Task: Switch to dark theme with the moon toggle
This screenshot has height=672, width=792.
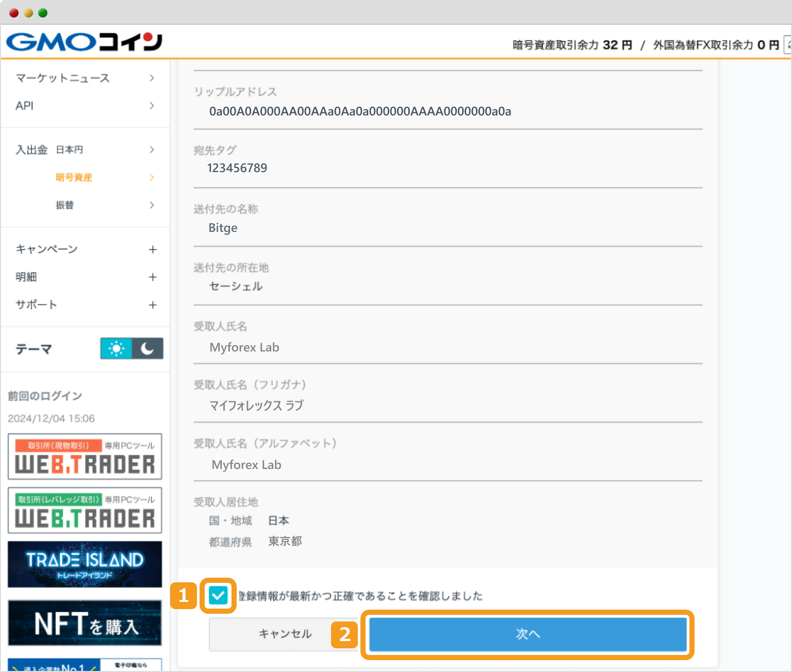Action: pos(147,348)
